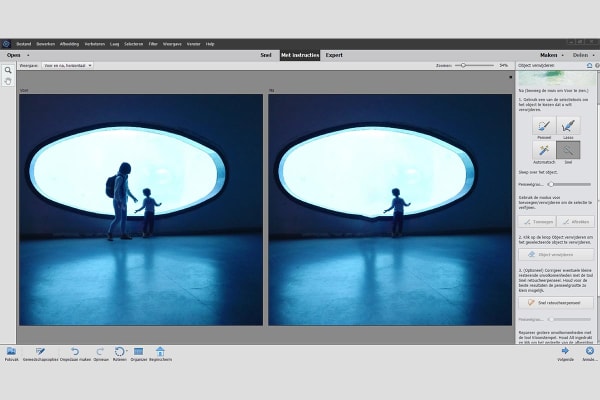Switch to the Expert tab

click(334, 54)
